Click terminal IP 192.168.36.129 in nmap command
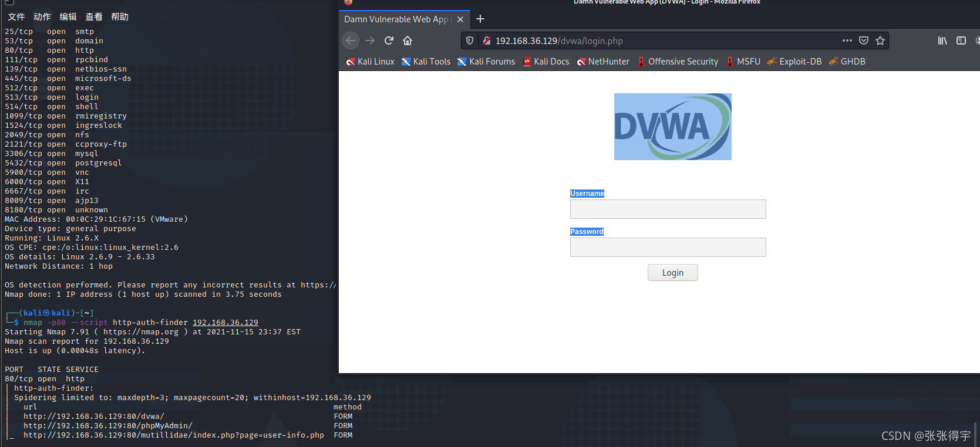This screenshot has height=447, width=980. [x=225, y=323]
